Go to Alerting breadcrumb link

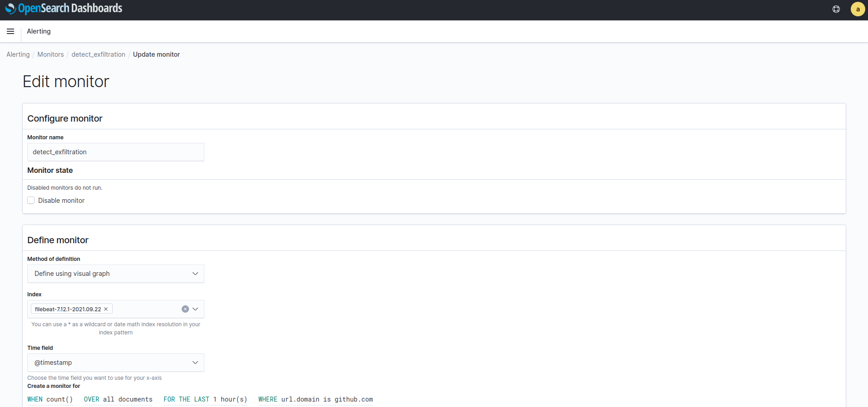[18, 54]
